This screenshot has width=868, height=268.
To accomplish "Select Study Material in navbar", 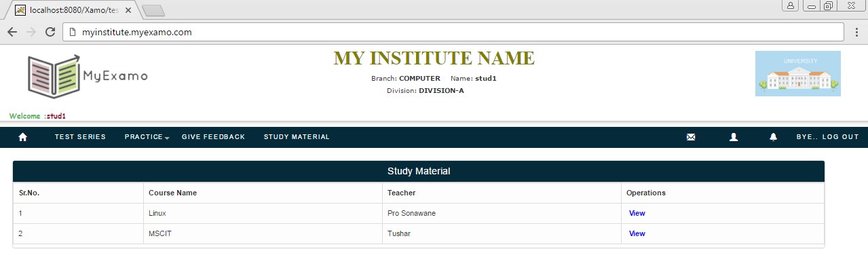I will click(297, 137).
